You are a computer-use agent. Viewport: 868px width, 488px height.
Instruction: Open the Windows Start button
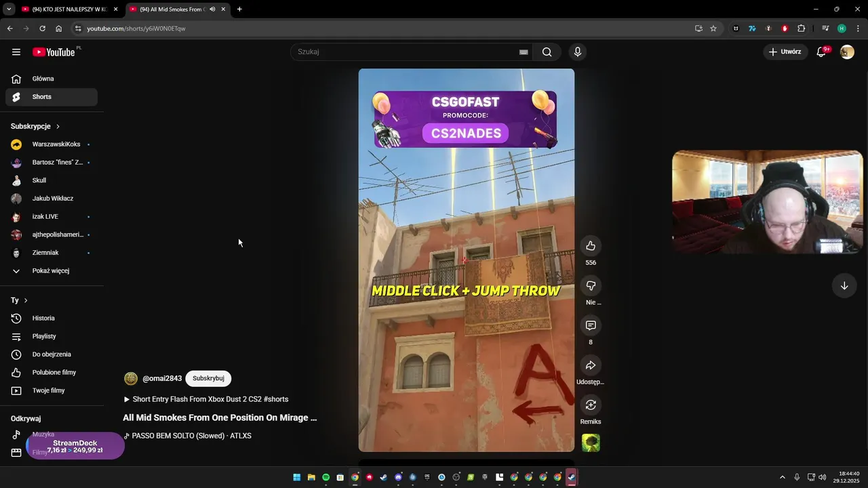[x=297, y=477]
